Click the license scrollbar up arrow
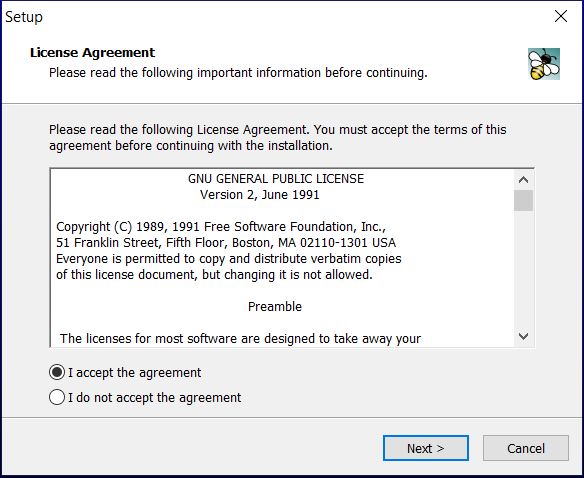The height and width of the screenshot is (478, 584). tap(523, 180)
